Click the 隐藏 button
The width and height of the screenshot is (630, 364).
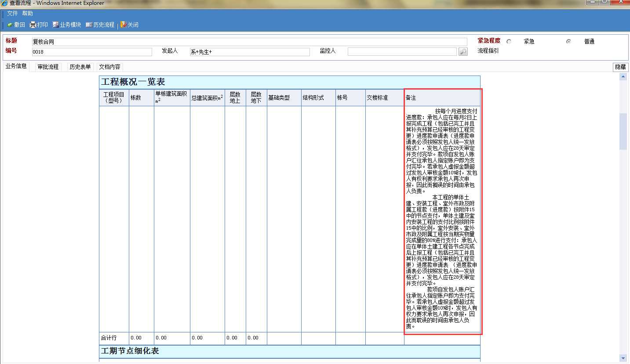point(621,67)
